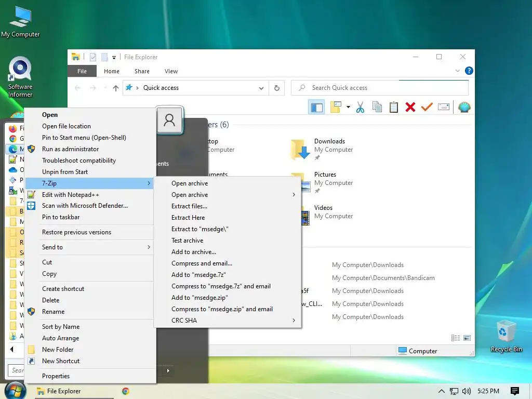Click the Windows Start orb button
Image resolution: width=532 pixels, height=399 pixels.
click(16, 391)
